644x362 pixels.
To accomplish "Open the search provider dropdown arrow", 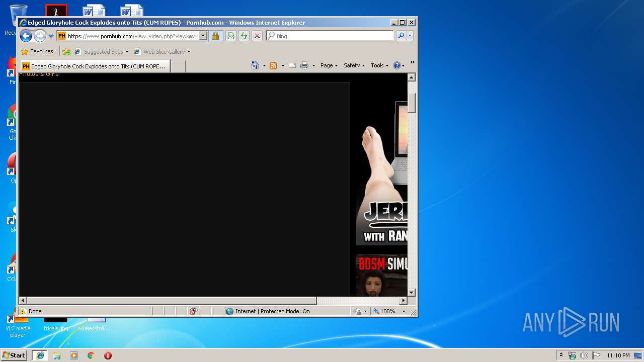I will click(x=410, y=36).
